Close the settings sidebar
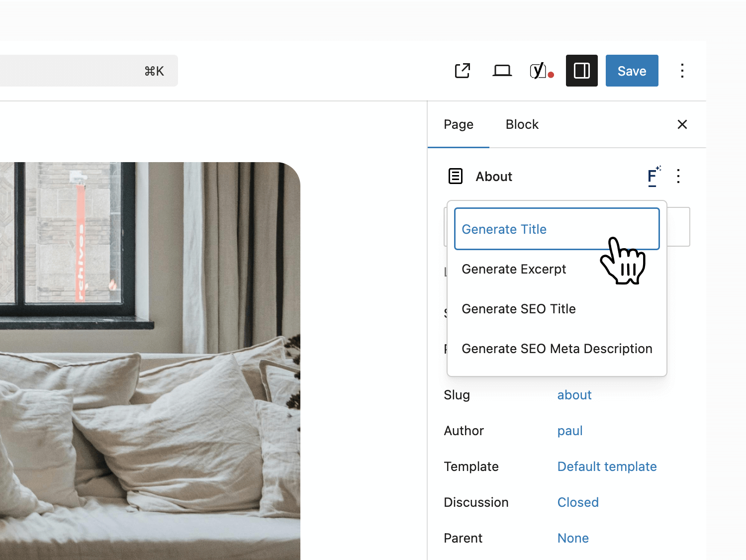The image size is (746, 560). click(x=682, y=124)
